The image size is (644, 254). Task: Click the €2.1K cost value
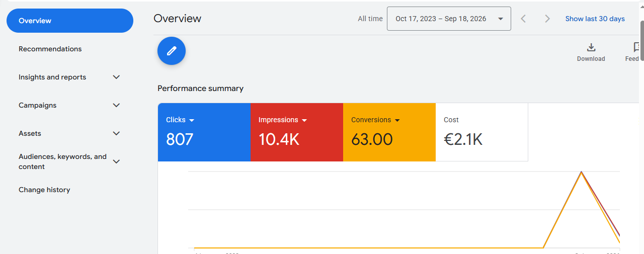(x=463, y=139)
